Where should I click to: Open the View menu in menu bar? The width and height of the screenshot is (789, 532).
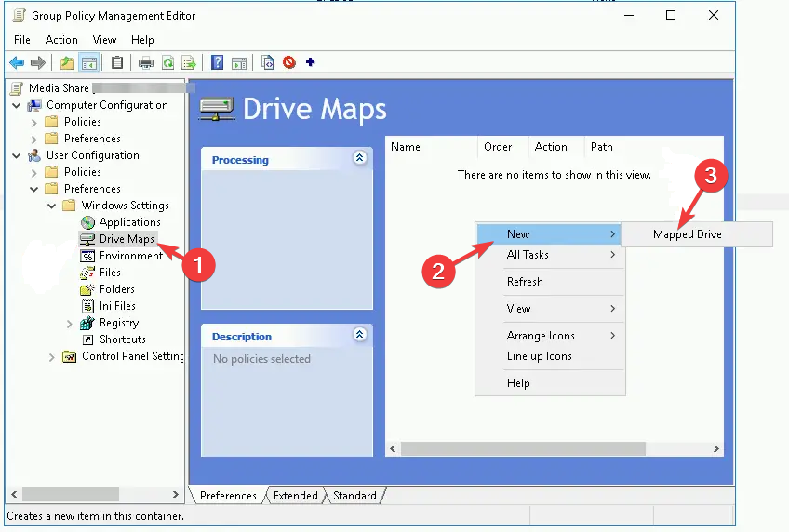click(x=104, y=40)
